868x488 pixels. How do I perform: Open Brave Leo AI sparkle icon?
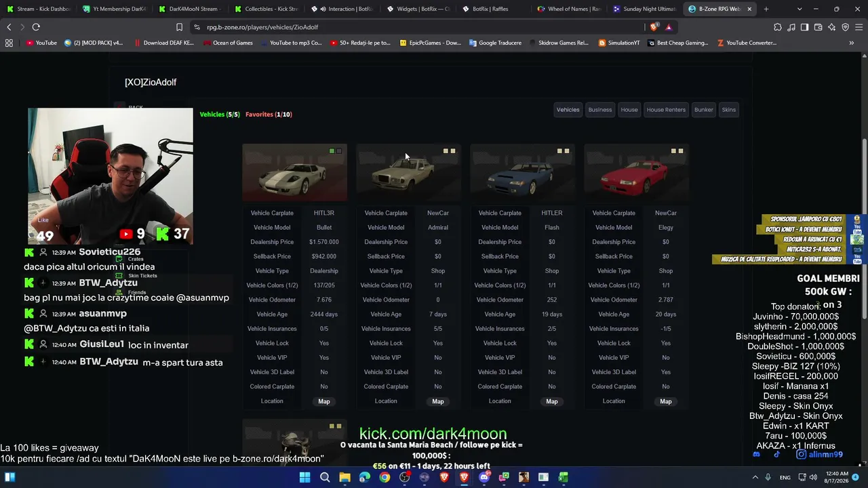tap(831, 27)
